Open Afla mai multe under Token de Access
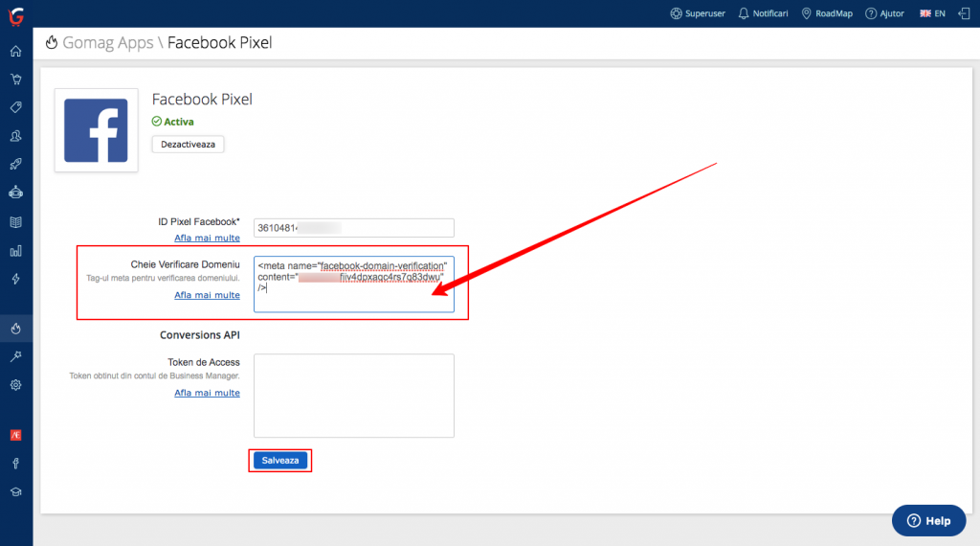Image resolution: width=980 pixels, height=546 pixels. (207, 393)
